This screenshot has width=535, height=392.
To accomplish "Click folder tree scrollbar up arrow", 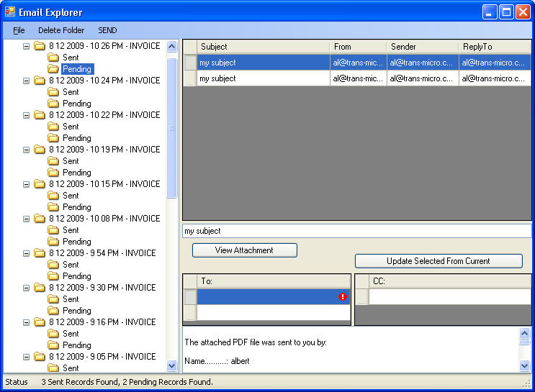I will pos(171,46).
